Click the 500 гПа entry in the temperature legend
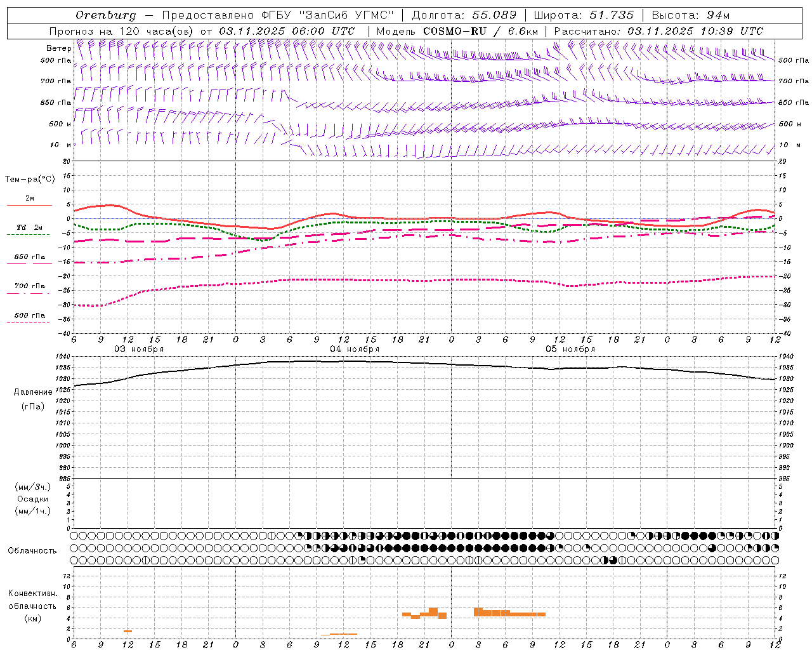 click(x=30, y=315)
